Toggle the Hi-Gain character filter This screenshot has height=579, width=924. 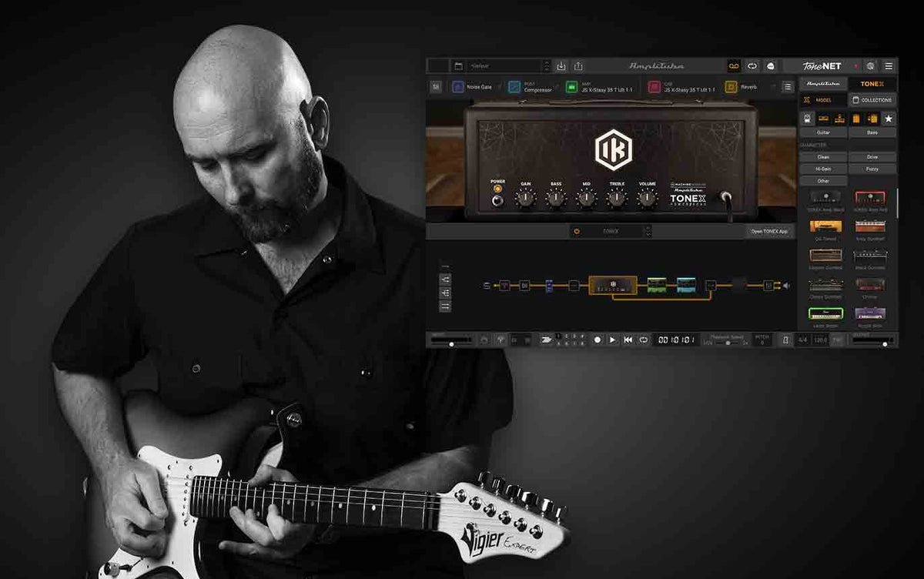[823, 169]
